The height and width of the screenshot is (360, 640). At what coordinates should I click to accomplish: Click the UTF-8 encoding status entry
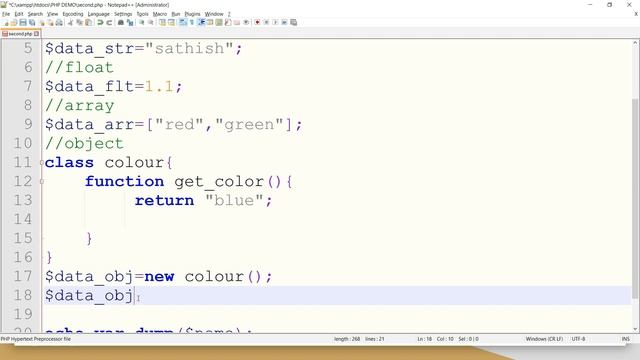point(578,339)
